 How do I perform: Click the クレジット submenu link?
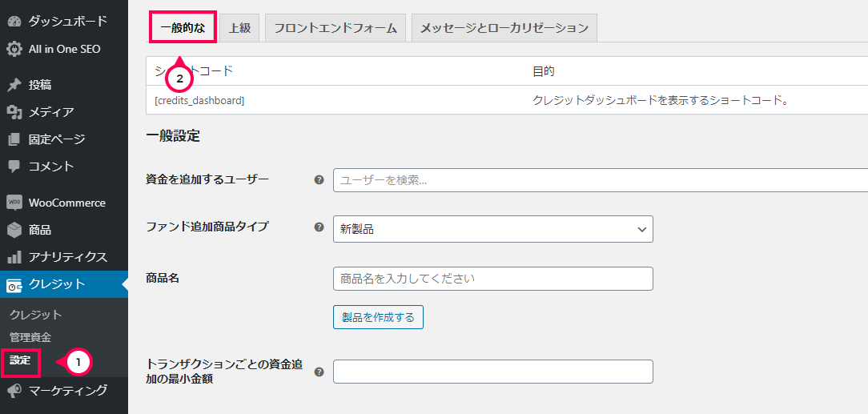point(35,315)
